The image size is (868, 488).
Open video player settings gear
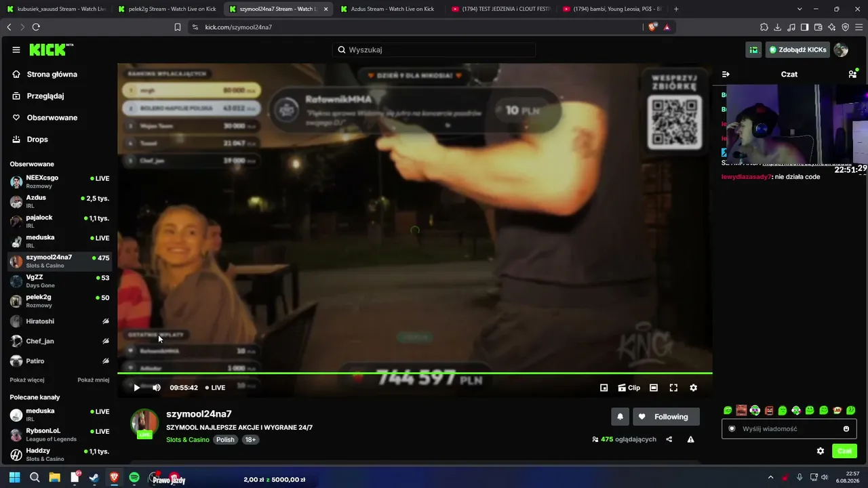tap(693, 388)
